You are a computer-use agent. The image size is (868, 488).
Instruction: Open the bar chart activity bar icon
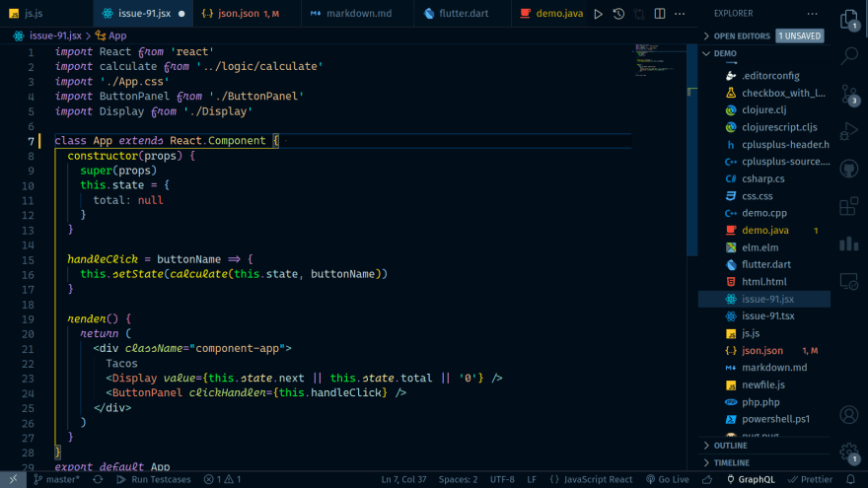[x=849, y=244]
